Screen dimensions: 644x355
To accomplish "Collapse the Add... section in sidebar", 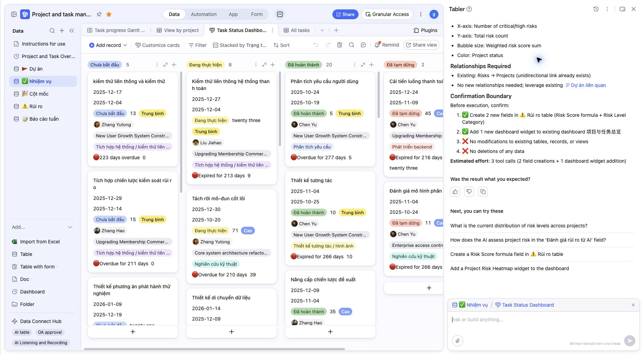I will 70,227.
